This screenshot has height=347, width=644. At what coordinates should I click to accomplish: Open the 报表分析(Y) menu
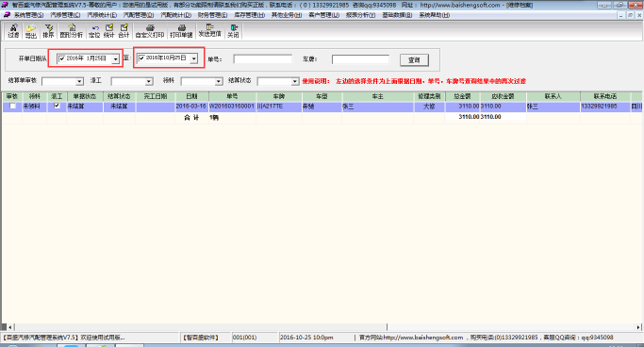point(360,15)
